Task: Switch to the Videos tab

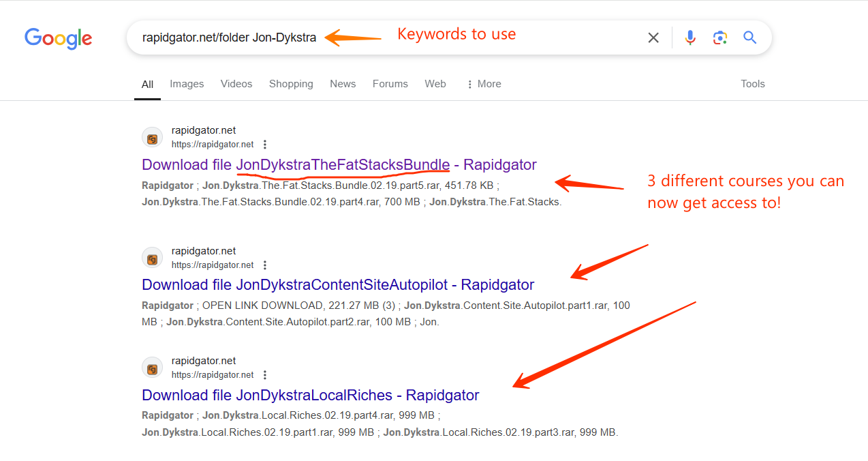Action: (x=236, y=84)
